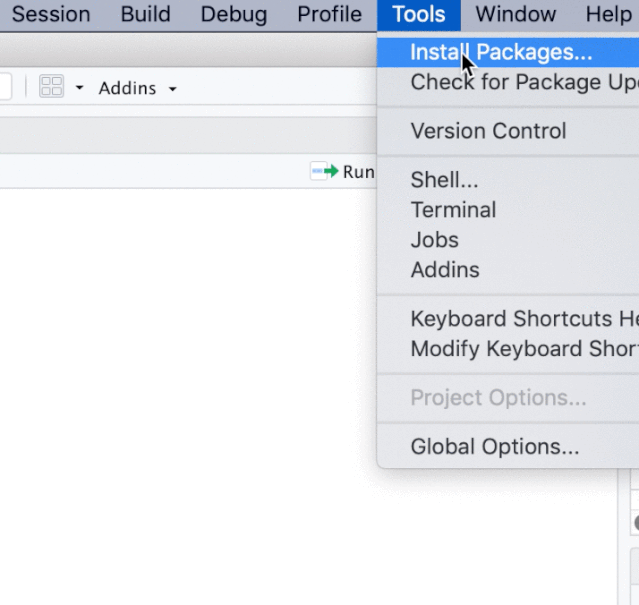Click the workspace panes grid icon
639x605 pixels.
coord(51,87)
